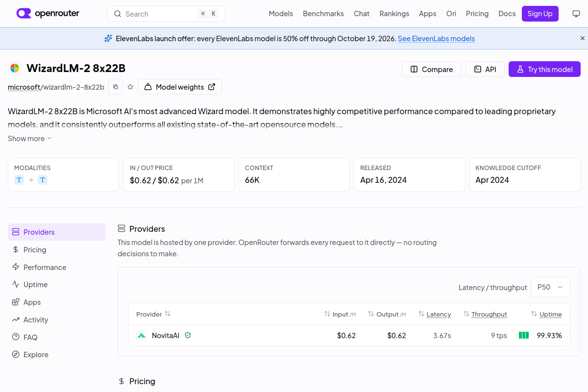The height and width of the screenshot is (392, 588).
Task: Sort the table by Uptime column
Action: coord(546,314)
